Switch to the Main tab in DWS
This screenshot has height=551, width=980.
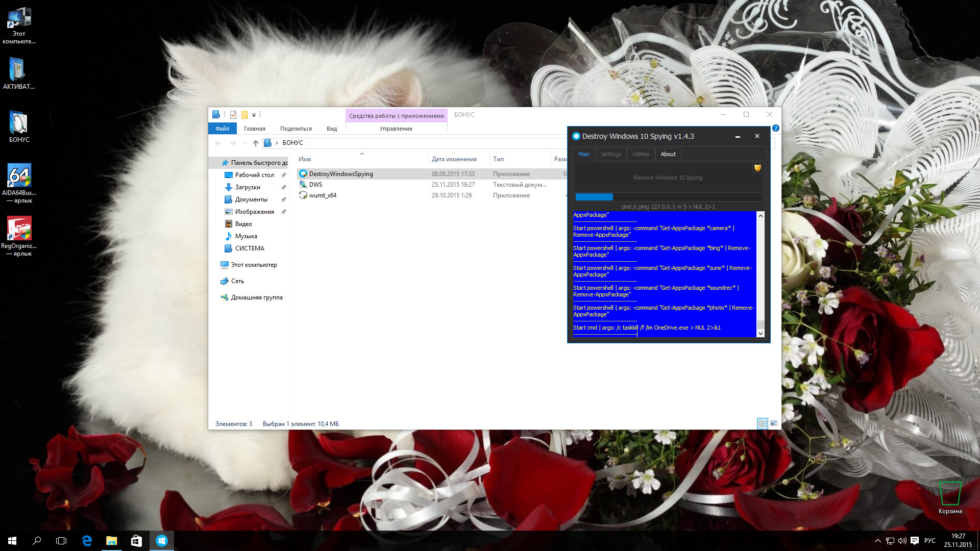pyautogui.click(x=584, y=154)
